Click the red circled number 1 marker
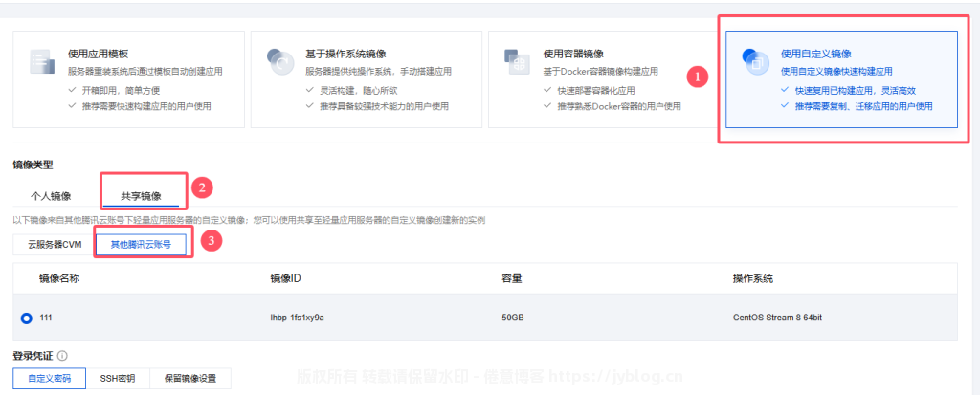Image resolution: width=980 pixels, height=395 pixels. (x=698, y=75)
